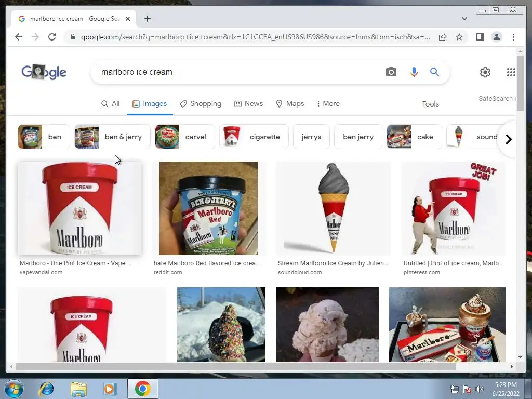
Task: Open Windows Media Player from the taskbar
Action: 110,389
